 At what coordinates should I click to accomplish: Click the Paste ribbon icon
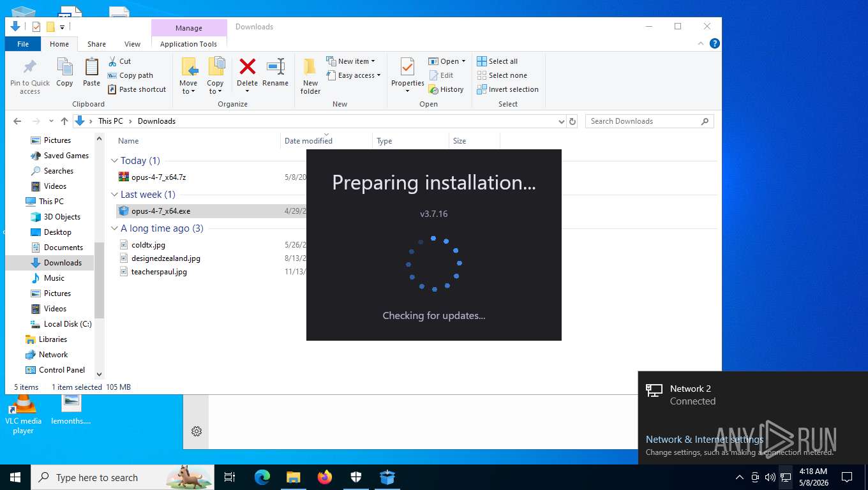pyautogui.click(x=91, y=73)
